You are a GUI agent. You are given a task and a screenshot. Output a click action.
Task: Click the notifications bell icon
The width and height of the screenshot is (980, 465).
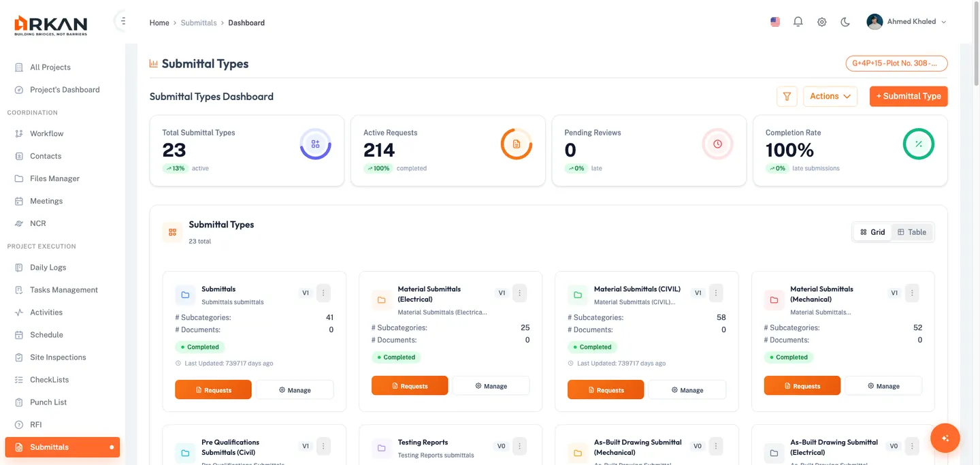798,21
